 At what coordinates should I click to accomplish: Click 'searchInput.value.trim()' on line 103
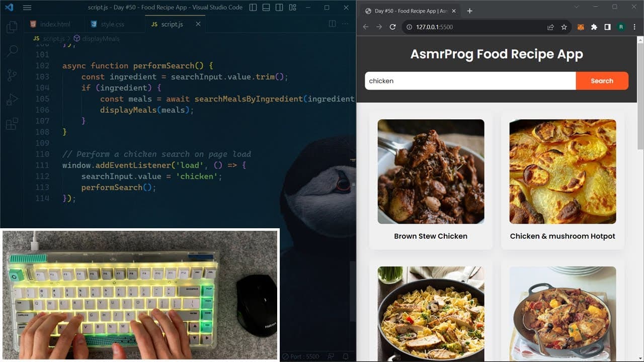pyautogui.click(x=227, y=77)
